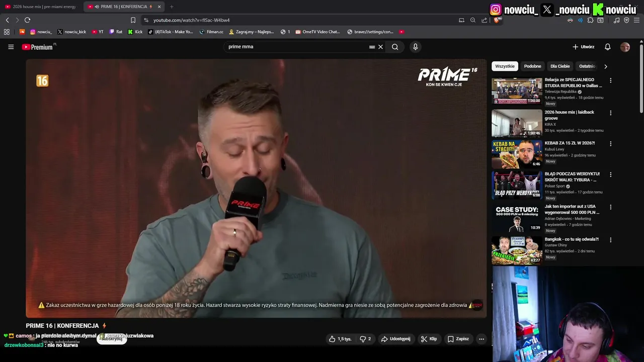Screen dimensions: 644x362
Task: Open options menu for 'BŁĄD PODCZAS WERDYKTU' video
Action: click(610, 174)
